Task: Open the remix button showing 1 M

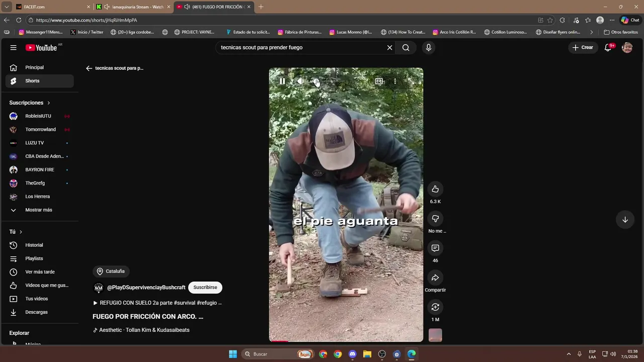Action: (435, 307)
